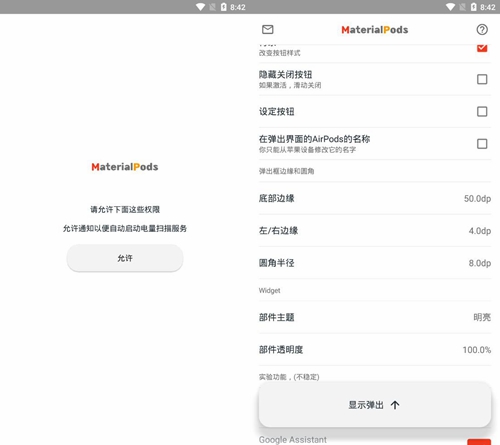Open the help question mark icon
This screenshot has height=445, width=500.
pos(482,30)
